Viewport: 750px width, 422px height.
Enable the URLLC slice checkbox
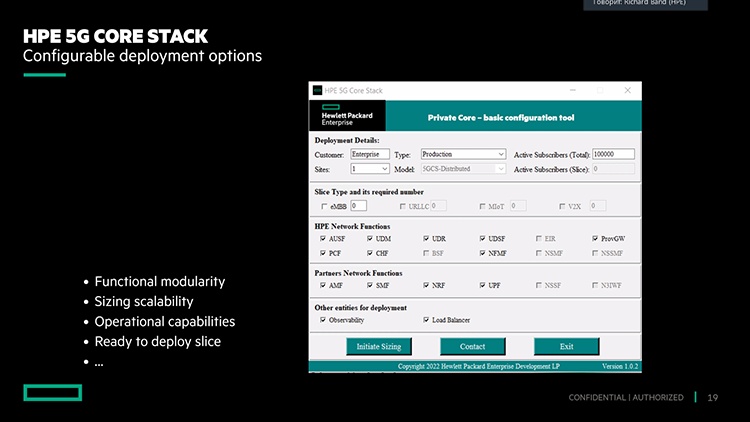click(403, 206)
